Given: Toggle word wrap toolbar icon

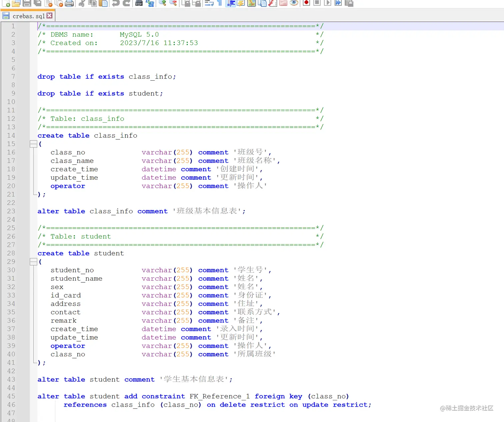Looking at the screenshot, I should 209,3.
